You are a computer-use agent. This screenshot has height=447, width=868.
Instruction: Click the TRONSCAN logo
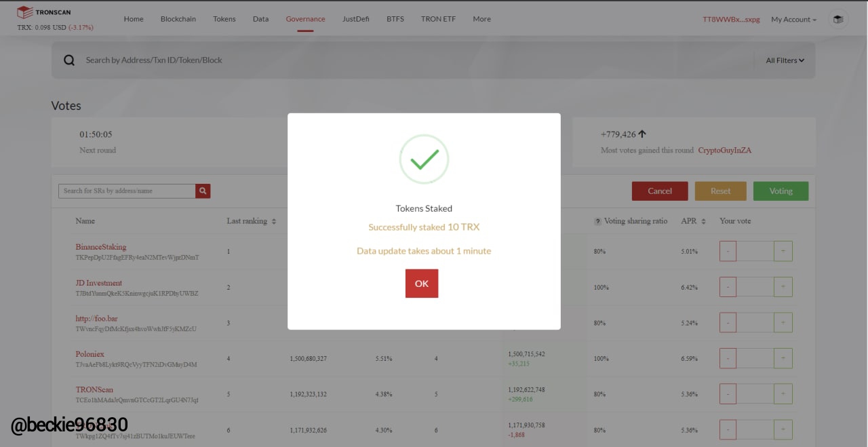(x=43, y=12)
